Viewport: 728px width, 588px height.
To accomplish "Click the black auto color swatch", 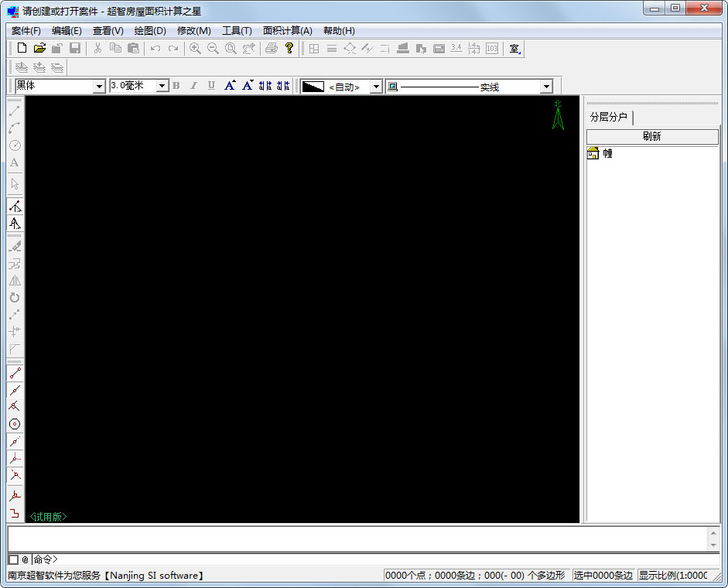I will point(313,87).
